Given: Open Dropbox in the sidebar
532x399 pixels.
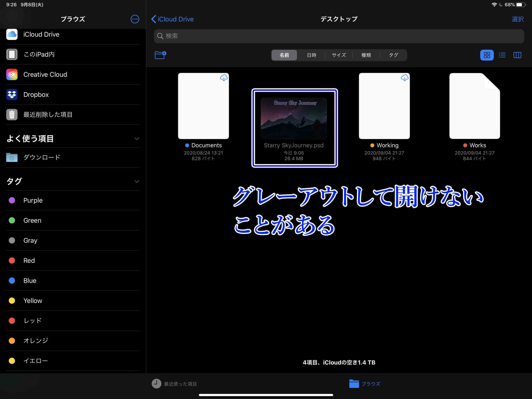Looking at the screenshot, I should (36, 95).
